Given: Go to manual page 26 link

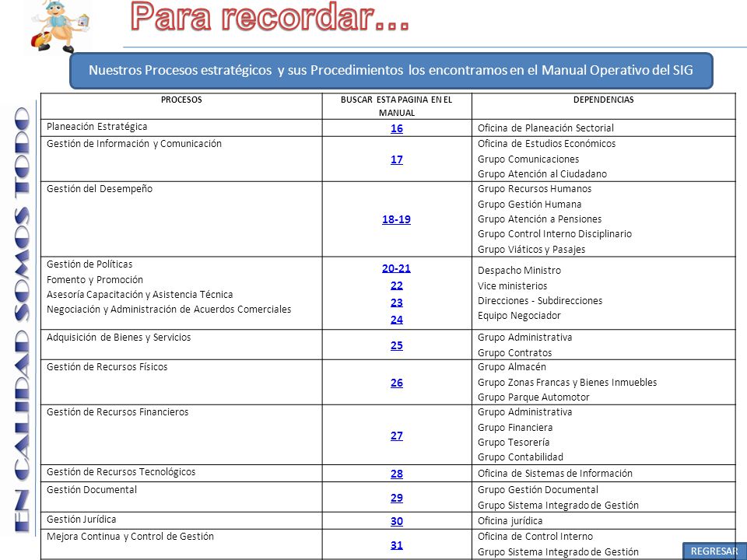Looking at the screenshot, I should 396,383.
